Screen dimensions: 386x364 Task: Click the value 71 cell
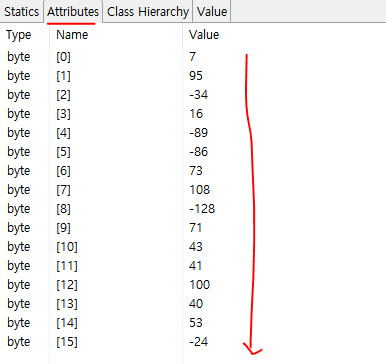(x=196, y=228)
